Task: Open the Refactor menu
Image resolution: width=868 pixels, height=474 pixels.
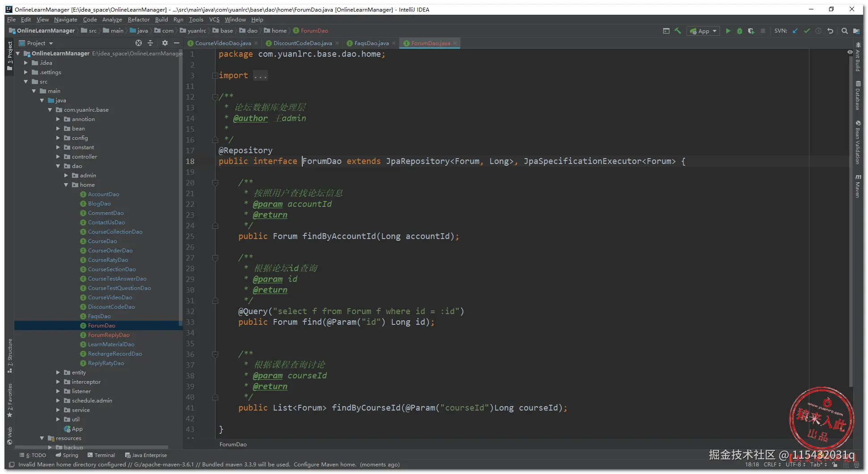Action: pyautogui.click(x=139, y=20)
